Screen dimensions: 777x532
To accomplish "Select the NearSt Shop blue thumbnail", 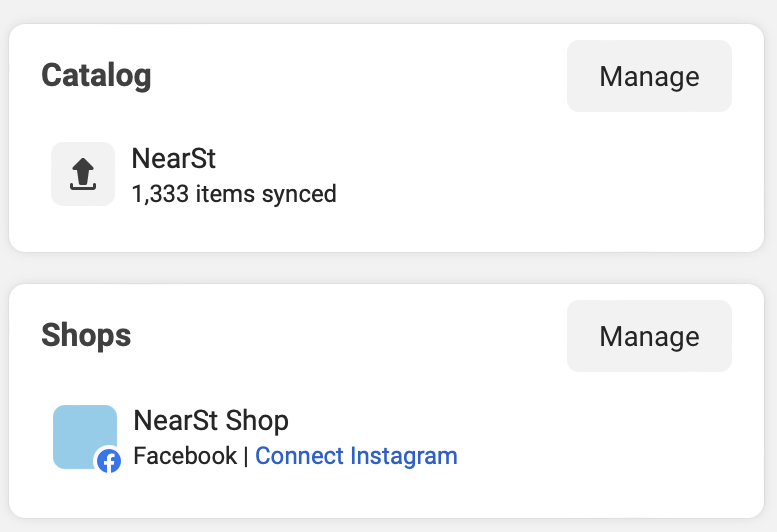I will [82, 432].
